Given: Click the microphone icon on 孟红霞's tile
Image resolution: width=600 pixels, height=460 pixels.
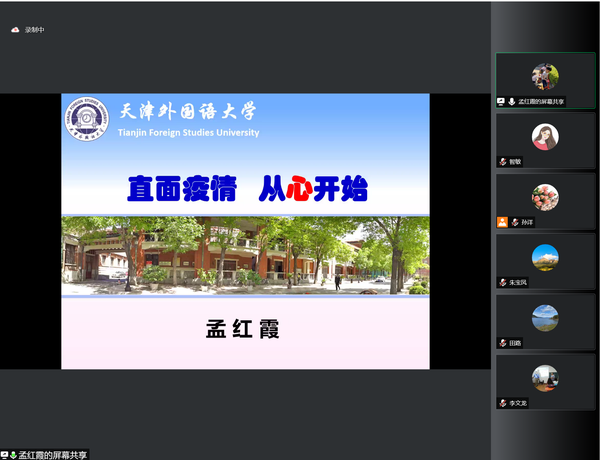Looking at the screenshot, I should pyautogui.click(x=511, y=102).
